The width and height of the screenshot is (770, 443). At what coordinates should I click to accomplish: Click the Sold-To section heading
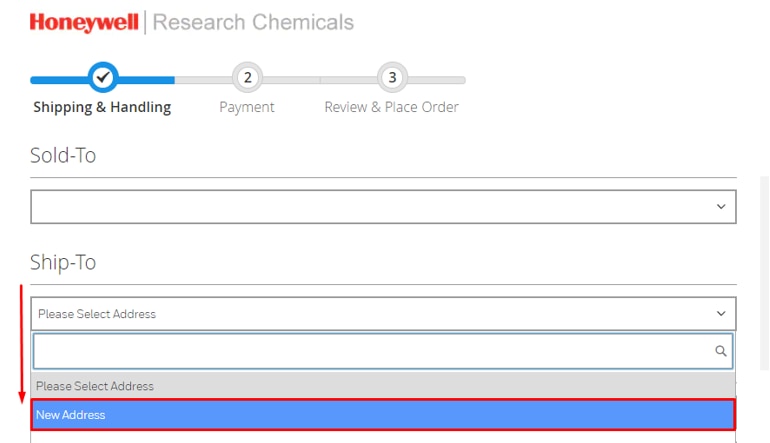point(63,156)
